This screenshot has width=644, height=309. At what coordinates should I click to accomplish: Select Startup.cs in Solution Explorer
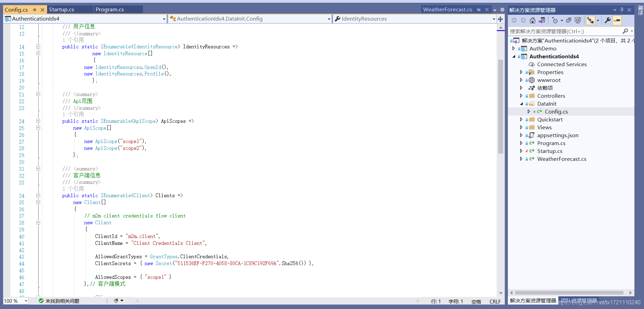coord(550,151)
